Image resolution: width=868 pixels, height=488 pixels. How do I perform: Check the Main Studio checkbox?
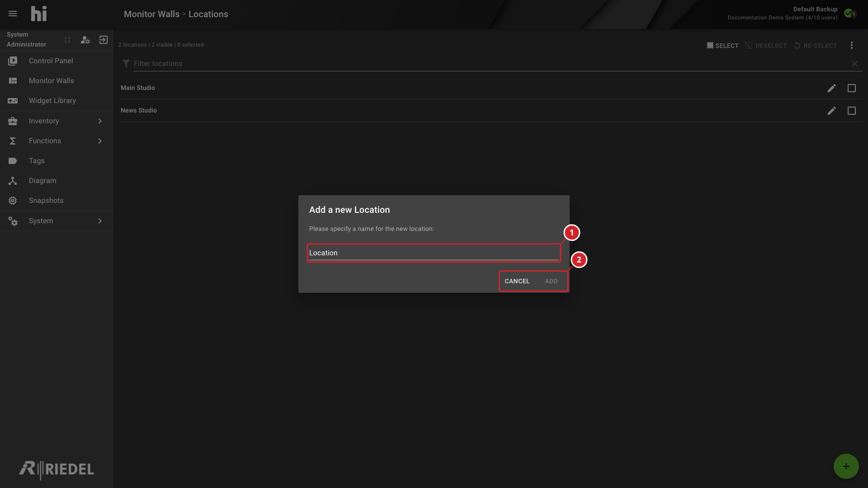(852, 88)
